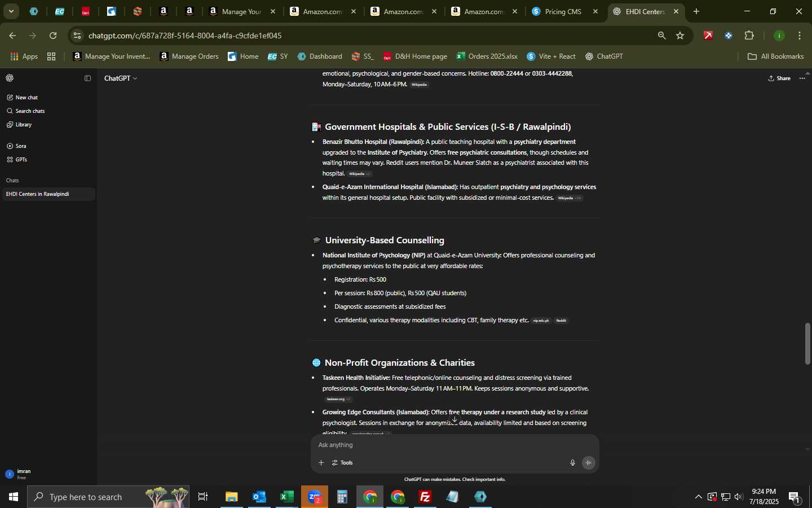Open Orders 2025.xlsx bookmark
The width and height of the screenshot is (812, 508).
pyautogui.click(x=487, y=56)
